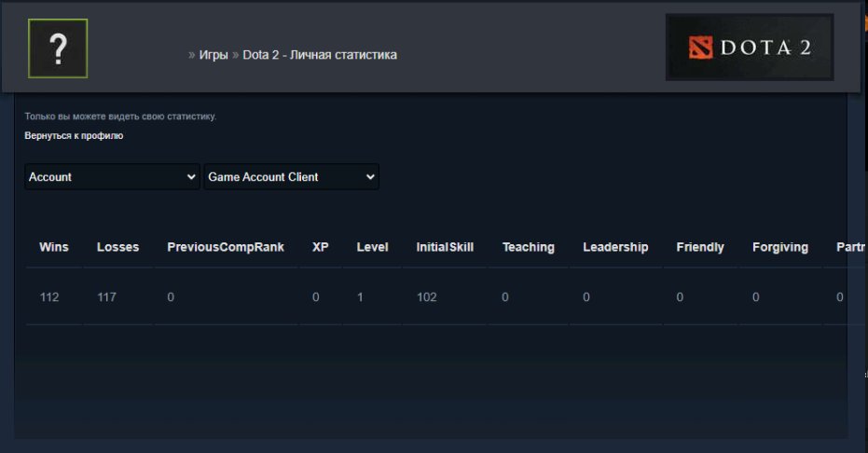Expand the Game Account Client dropdown
868x453 pixels.
[x=291, y=177]
